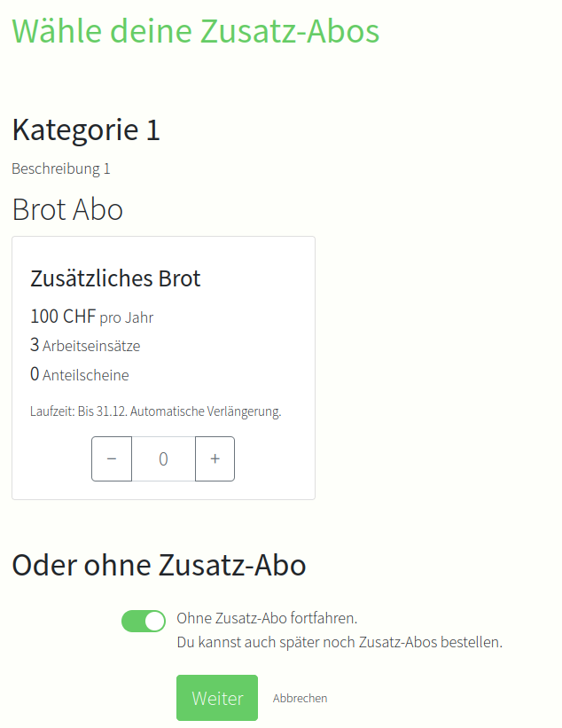Toggle the Ohne Zusatz-Abo fortfahren switch

[144, 622]
